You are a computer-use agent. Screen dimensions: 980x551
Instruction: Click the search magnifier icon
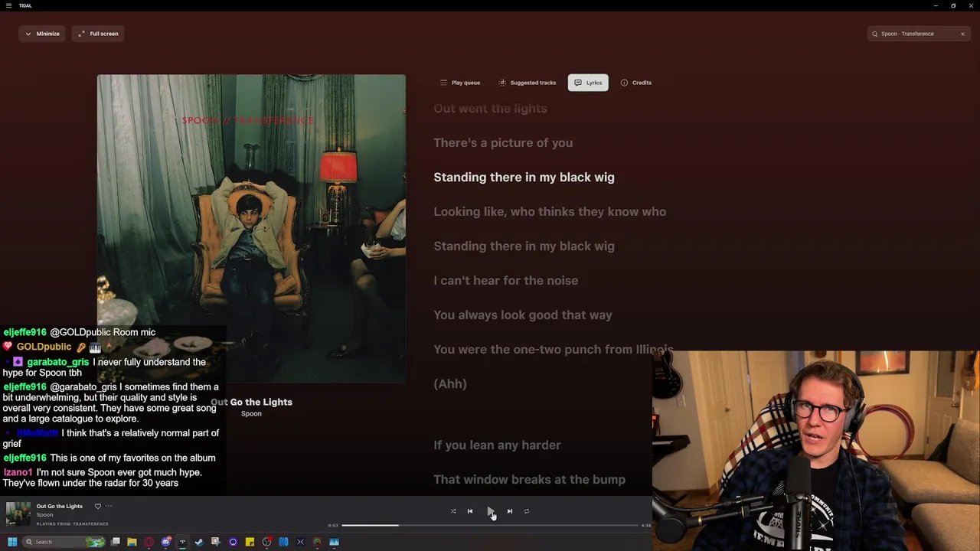874,34
